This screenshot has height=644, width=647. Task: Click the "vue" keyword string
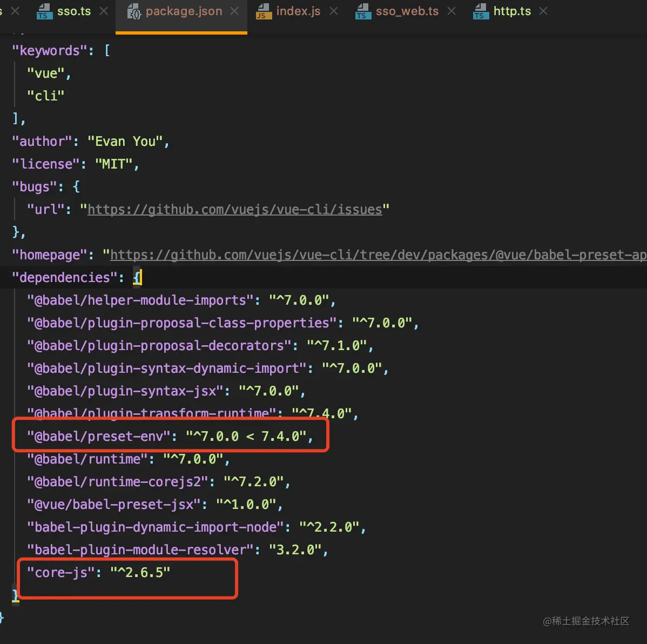(x=46, y=73)
